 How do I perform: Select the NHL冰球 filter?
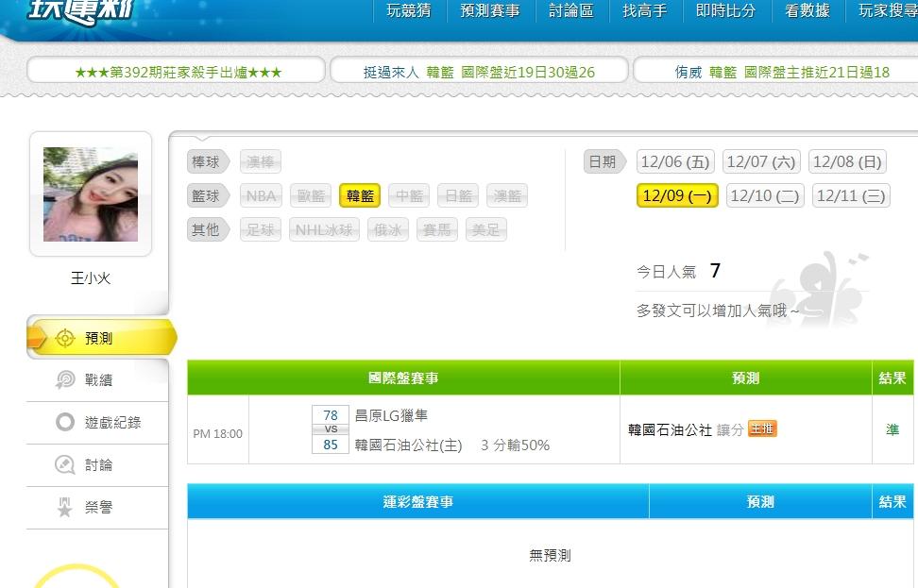[x=324, y=229]
